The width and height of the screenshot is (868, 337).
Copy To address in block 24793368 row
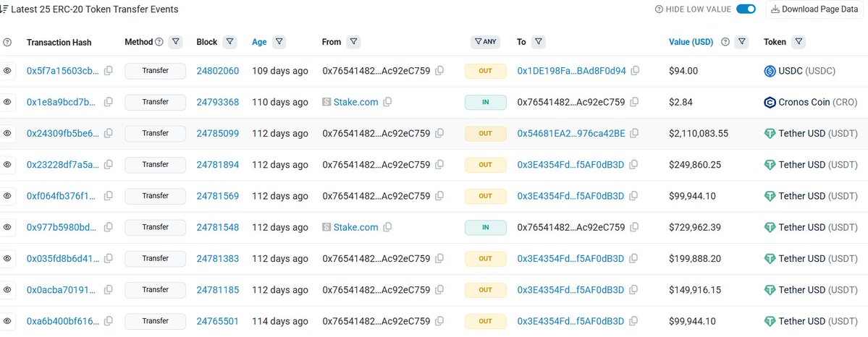click(x=634, y=102)
